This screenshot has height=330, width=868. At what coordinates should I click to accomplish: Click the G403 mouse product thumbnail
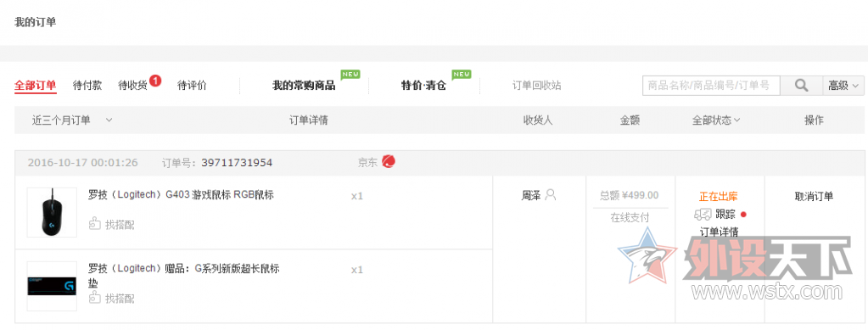pos(52,212)
